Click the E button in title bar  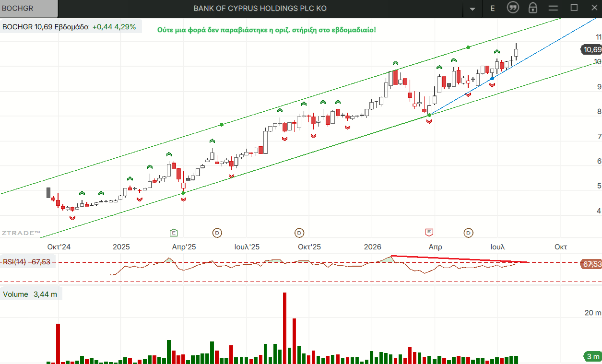[x=493, y=8]
